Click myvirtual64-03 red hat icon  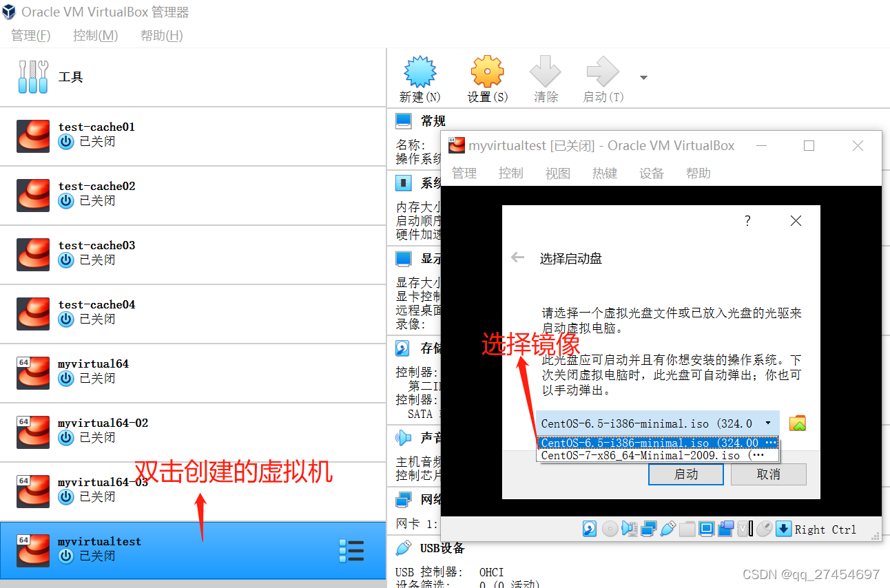33,492
